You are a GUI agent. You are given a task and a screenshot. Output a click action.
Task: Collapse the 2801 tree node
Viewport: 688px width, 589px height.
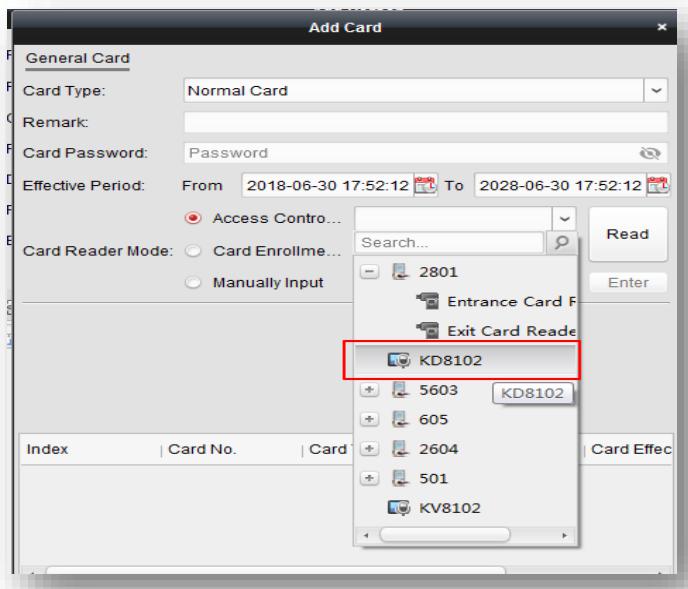coord(370,272)
